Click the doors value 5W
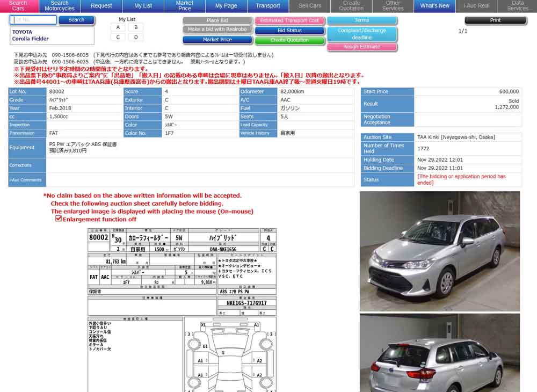Image resolution: width=537 pixels, height=392 pixels. [169, 117]
